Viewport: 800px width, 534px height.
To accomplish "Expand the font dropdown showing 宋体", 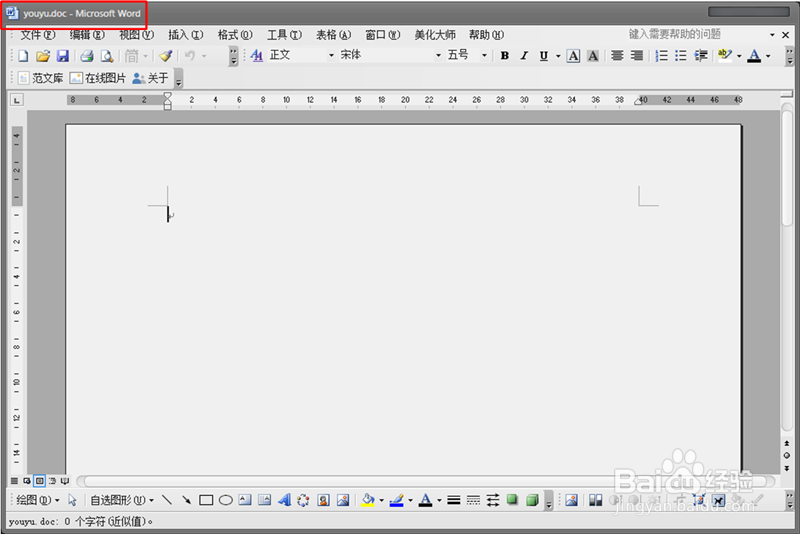I will [x=438, y=55].
